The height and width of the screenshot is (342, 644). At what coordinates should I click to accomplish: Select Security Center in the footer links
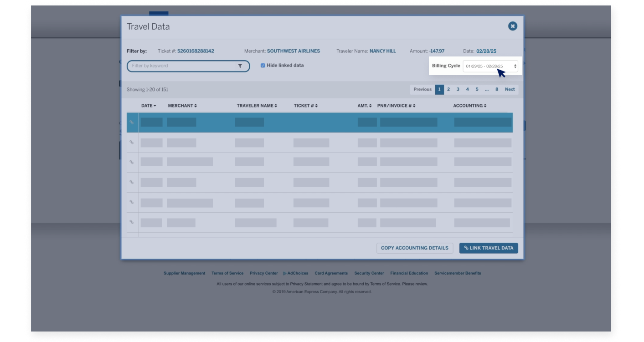370,273
